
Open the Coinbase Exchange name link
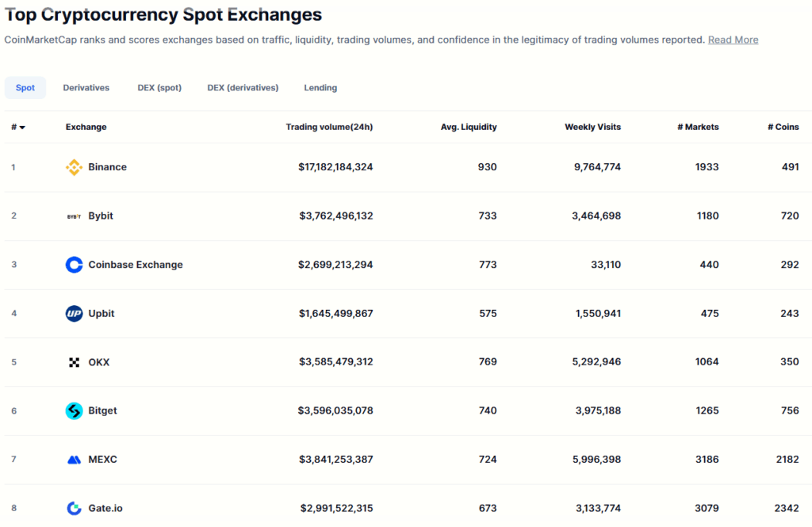[x=136, y=265]
